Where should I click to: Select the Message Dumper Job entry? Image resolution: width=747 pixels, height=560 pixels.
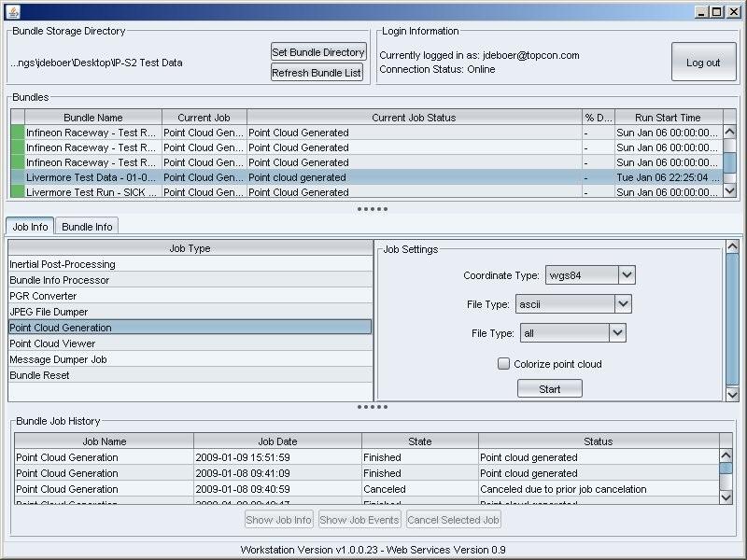[x=190, y=359]
